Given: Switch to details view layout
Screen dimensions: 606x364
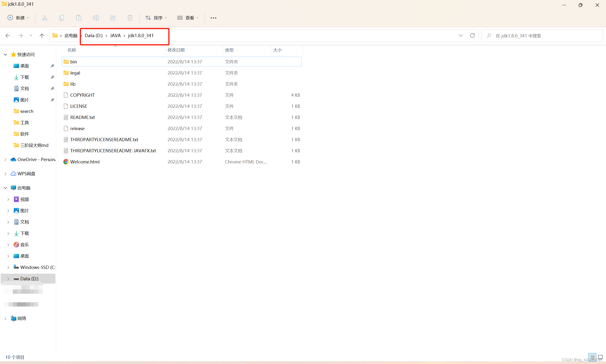Looking at the screenshot, I should click(593, 357).
